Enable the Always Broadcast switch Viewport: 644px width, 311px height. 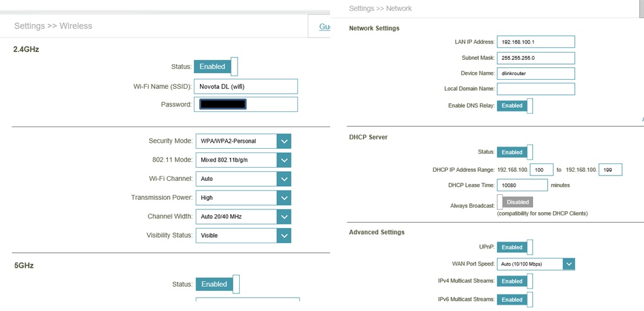(515, 202)
